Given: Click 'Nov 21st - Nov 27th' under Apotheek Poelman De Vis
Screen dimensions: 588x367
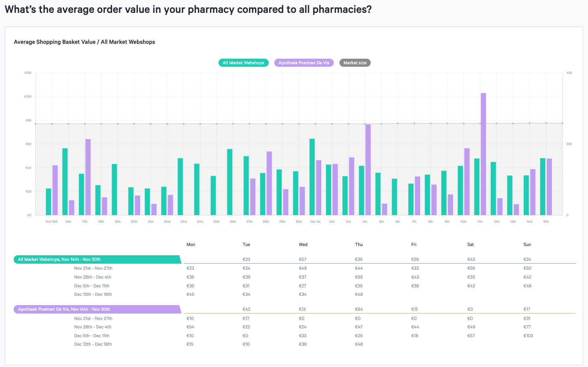Looking at the screenshot, I should pyautogui.click(x=93, y=318).
